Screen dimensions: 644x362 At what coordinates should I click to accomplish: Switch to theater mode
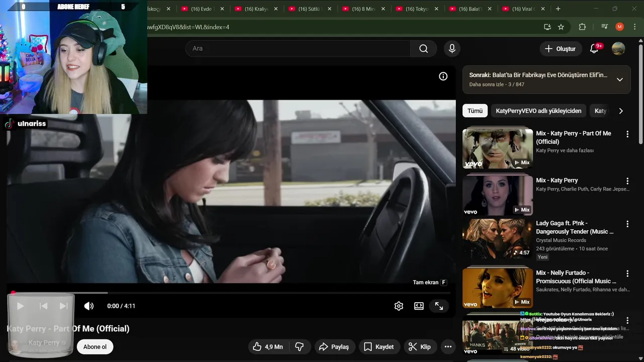(419, 306)
